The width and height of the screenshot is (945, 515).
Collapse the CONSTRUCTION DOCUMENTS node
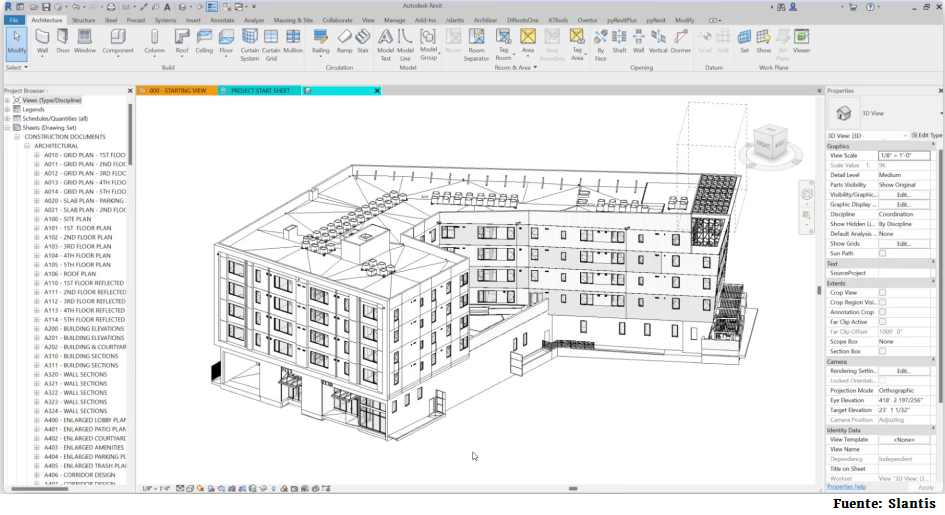[17, 137]
